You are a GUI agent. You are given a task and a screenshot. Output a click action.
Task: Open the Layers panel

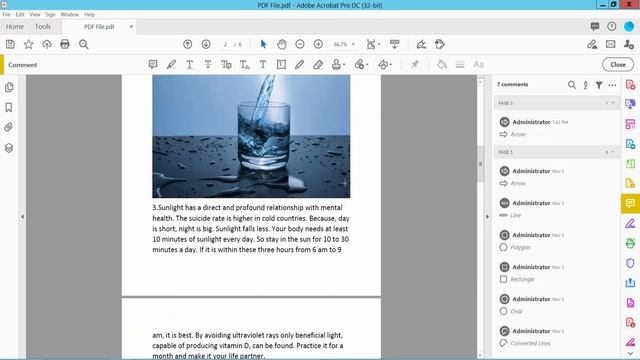(x=9, y=148)
